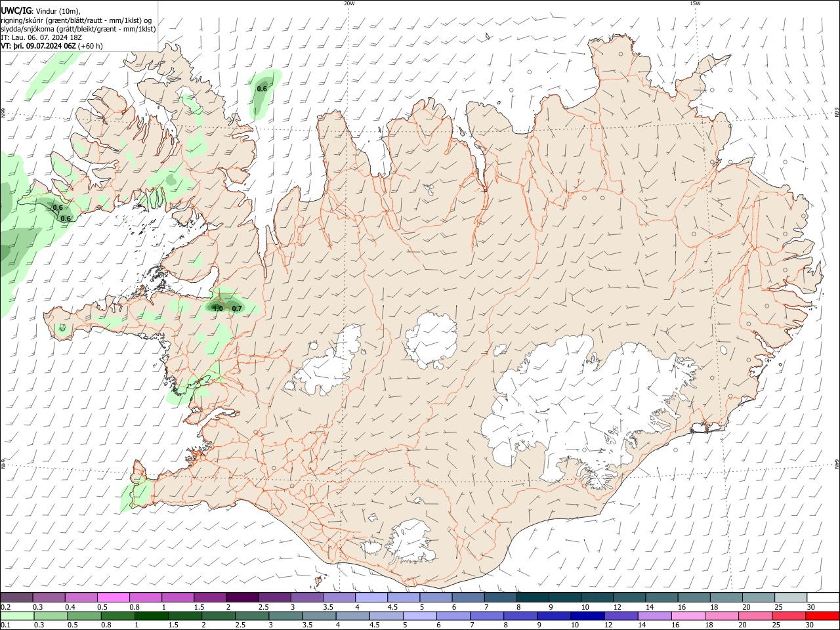Click the "15W" longitude label at the top

click(x=695, y=3)
